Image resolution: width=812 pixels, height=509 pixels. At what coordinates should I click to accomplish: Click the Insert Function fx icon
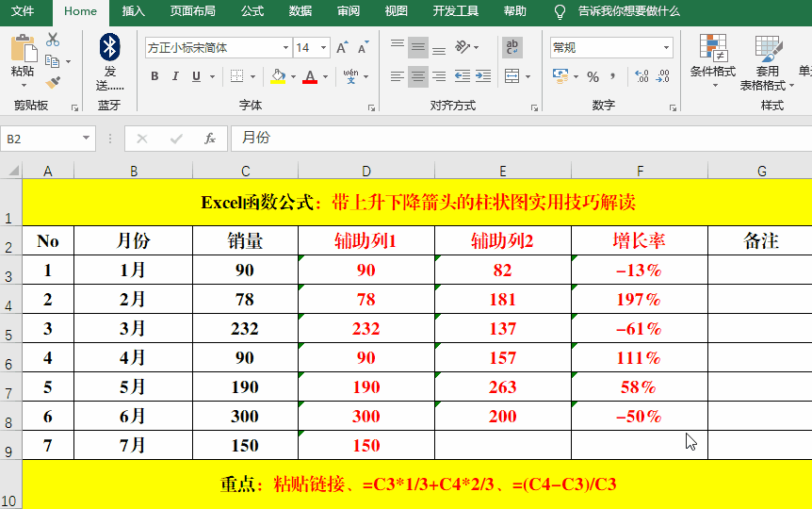[210, 139]
